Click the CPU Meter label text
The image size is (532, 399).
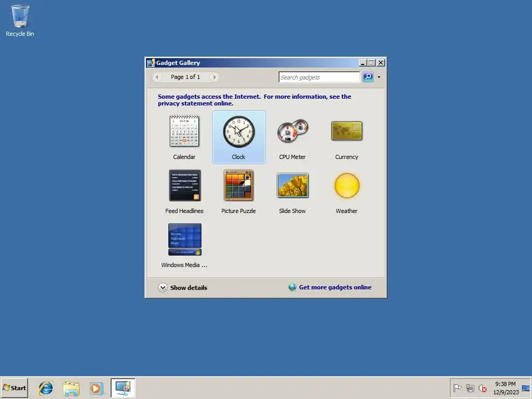(292, 157)
